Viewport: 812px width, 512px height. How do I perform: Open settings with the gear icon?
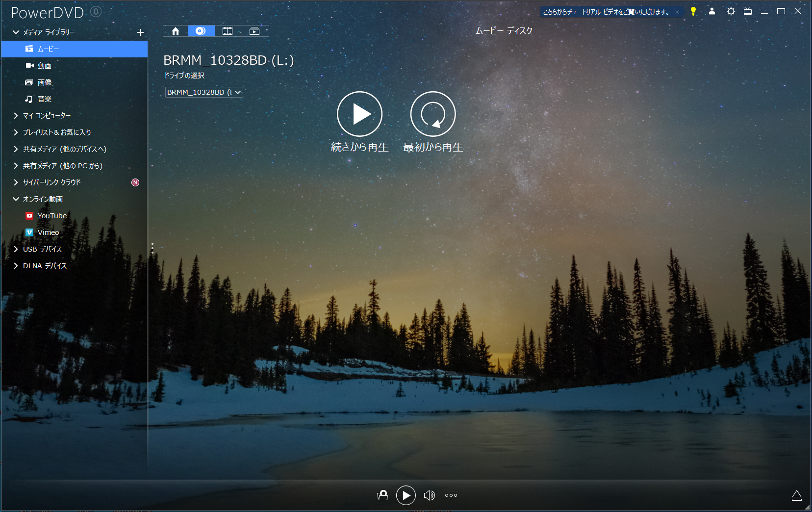coord(731,11)
